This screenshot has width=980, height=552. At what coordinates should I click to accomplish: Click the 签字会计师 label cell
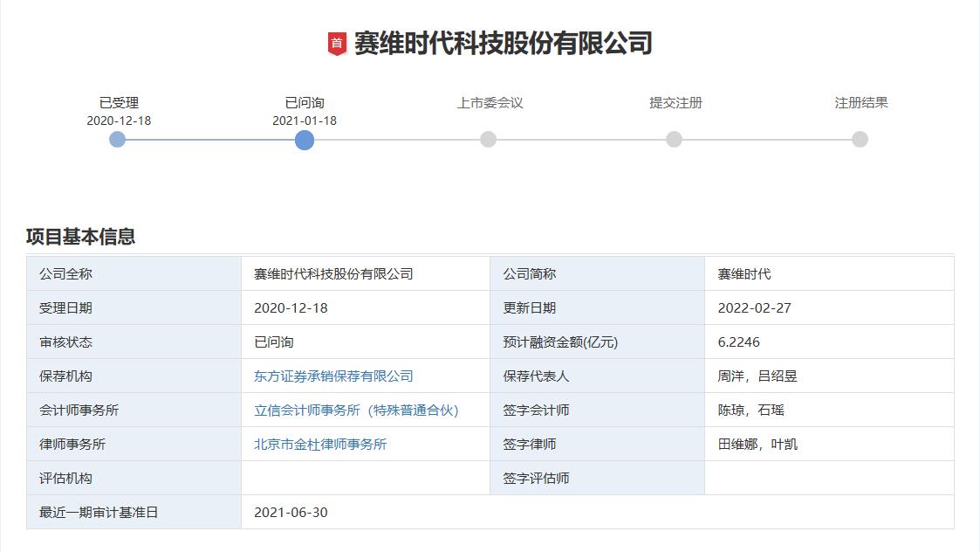pos(598,410)
